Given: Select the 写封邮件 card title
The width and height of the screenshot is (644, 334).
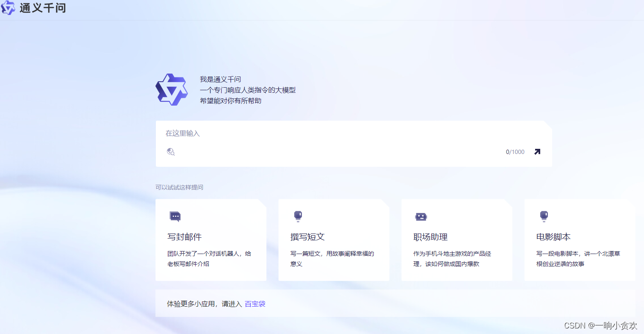Looking at the screenshot, I should tap(184, 237).
